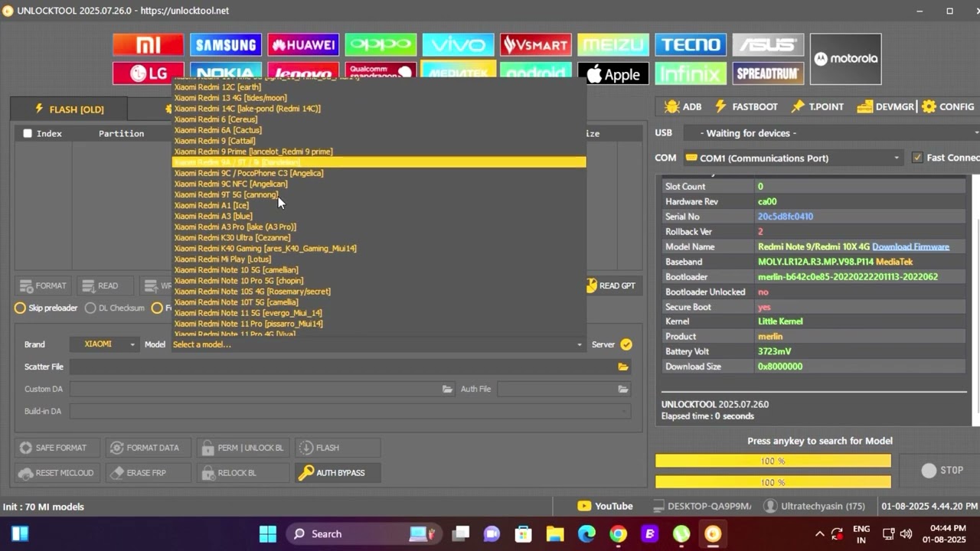Choose the Samsung brand logo
This screenshot has width=980, height=551.
pyautogui.click(x=226, y=45)
